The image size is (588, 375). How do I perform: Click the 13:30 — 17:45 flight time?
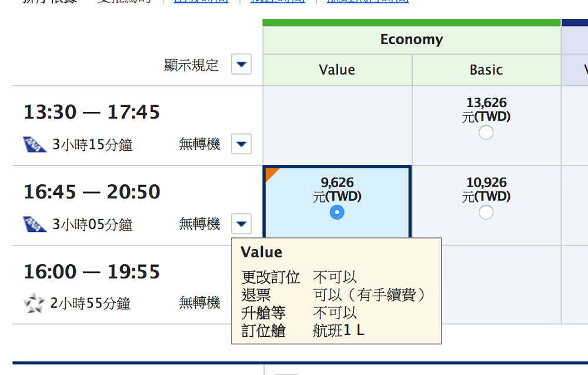[x=92, y=112]
